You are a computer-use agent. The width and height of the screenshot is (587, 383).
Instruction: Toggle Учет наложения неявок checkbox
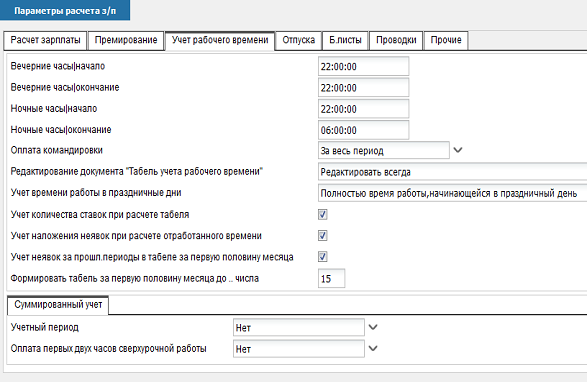(322, 235)
